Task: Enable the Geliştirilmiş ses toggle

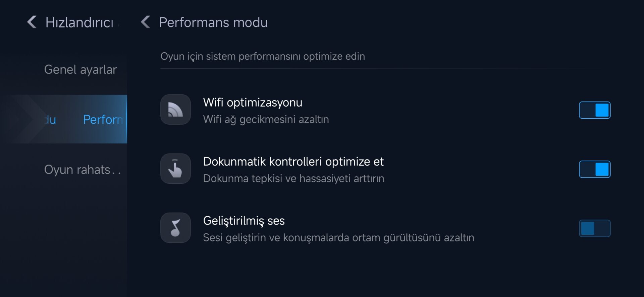Action: click(594, 228)
